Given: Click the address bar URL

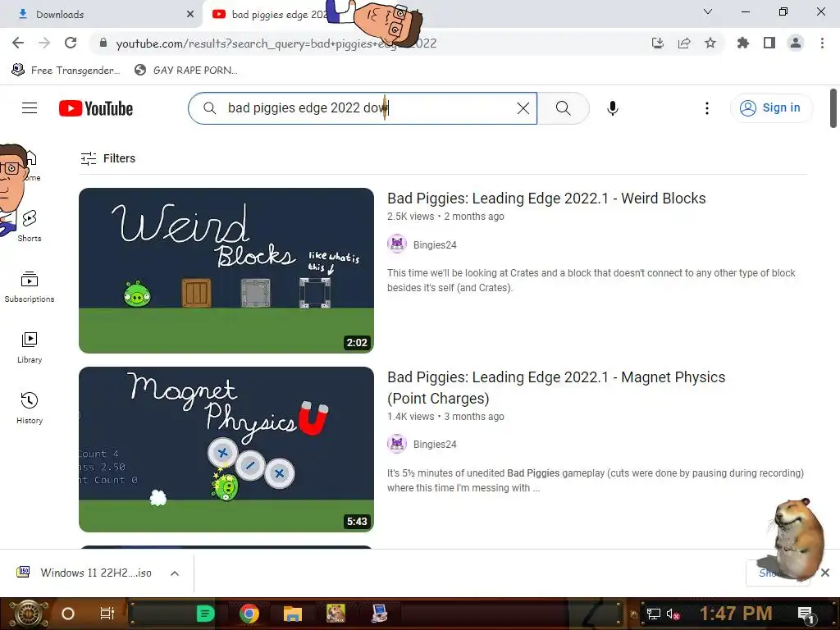Looking at the screenshot, I should pyautogui.click(x=276, y=43).
